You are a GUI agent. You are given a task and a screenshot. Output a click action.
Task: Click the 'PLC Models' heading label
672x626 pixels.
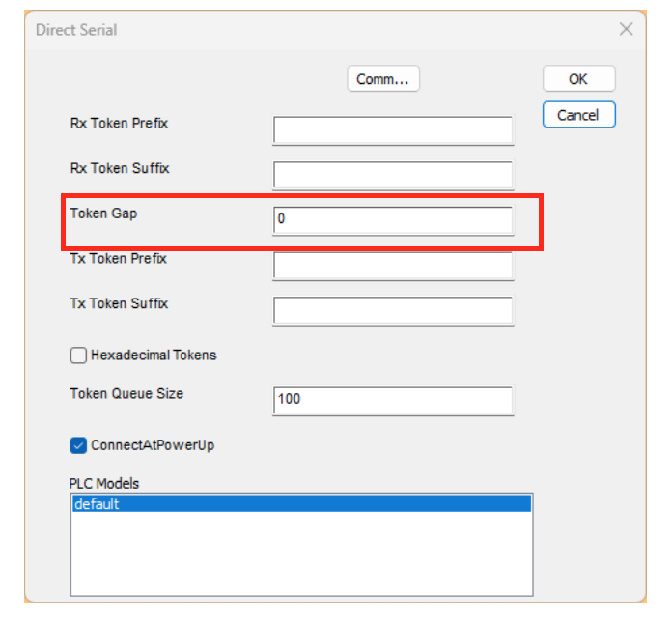click(104, 483)
